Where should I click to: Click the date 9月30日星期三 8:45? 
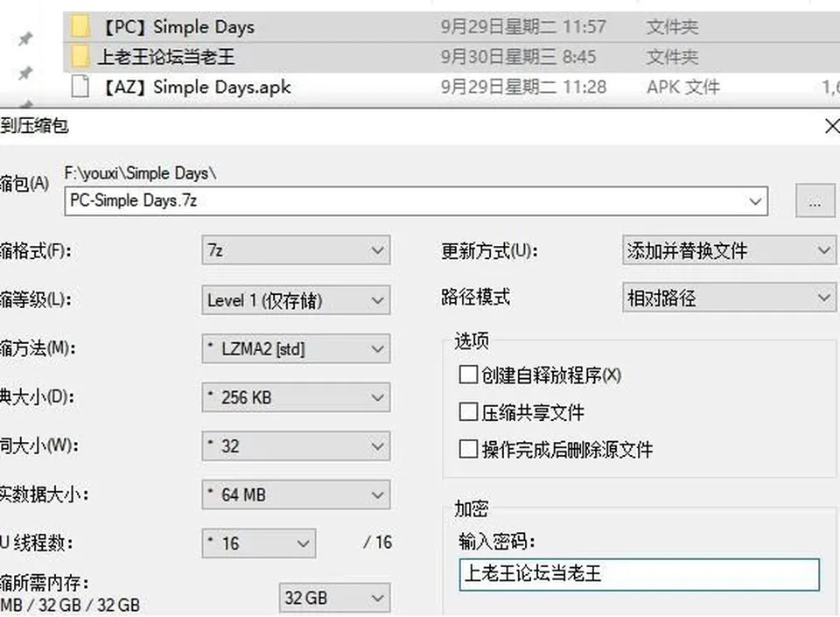518,57
